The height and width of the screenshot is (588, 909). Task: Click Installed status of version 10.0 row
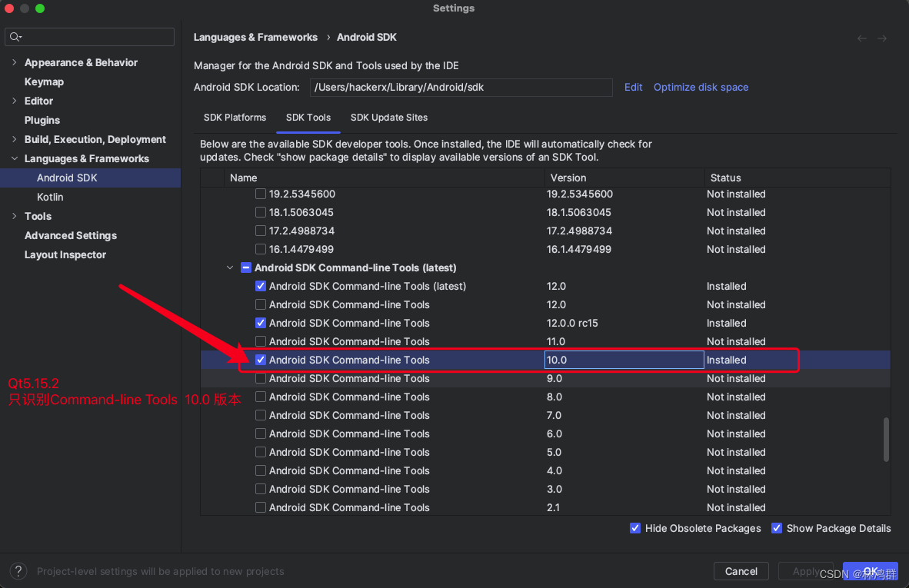727,360
